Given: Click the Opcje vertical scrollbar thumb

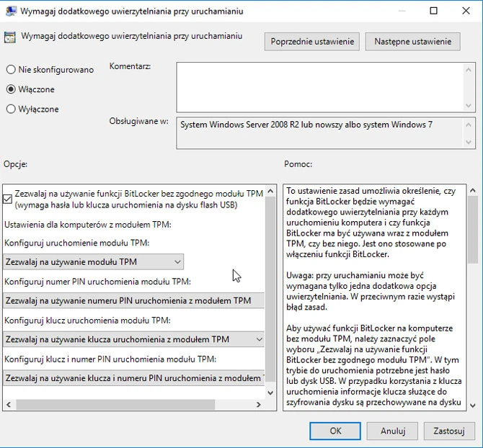Looking at the screenshot, I should click(x=270, y=290).
